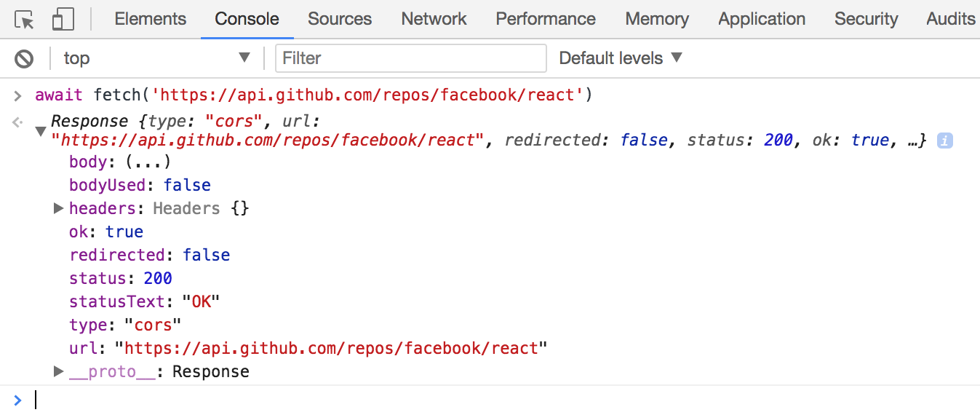
Task: Select the Security tab
Action: point(866,19)
